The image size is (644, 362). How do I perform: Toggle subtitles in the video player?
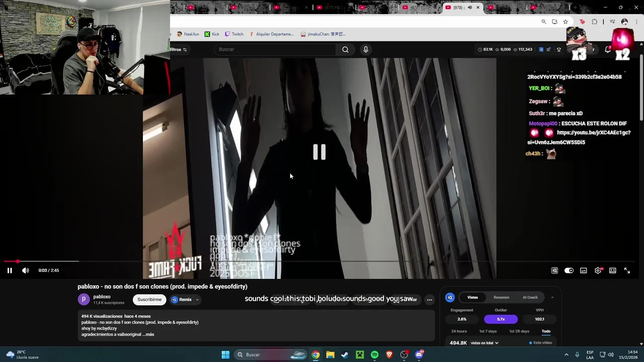click(x=584, y=270)
